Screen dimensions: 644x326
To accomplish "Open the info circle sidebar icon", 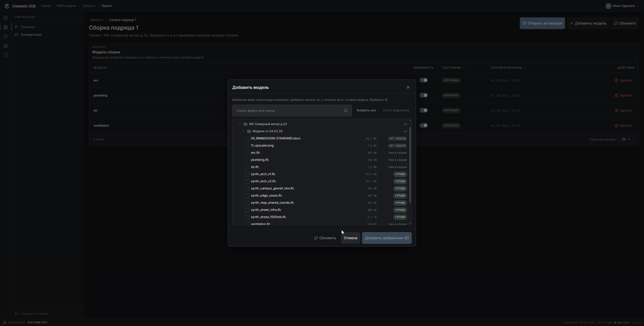I will pyautogui.click(x=6, y=55).
